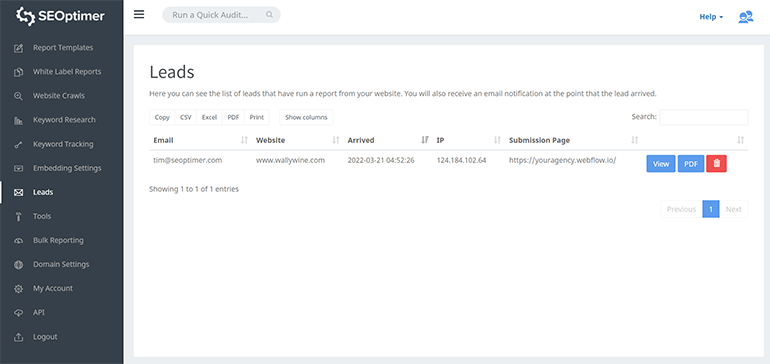770x364 pixels.
Task: Export leads to Excel
Action: [209, 117]
